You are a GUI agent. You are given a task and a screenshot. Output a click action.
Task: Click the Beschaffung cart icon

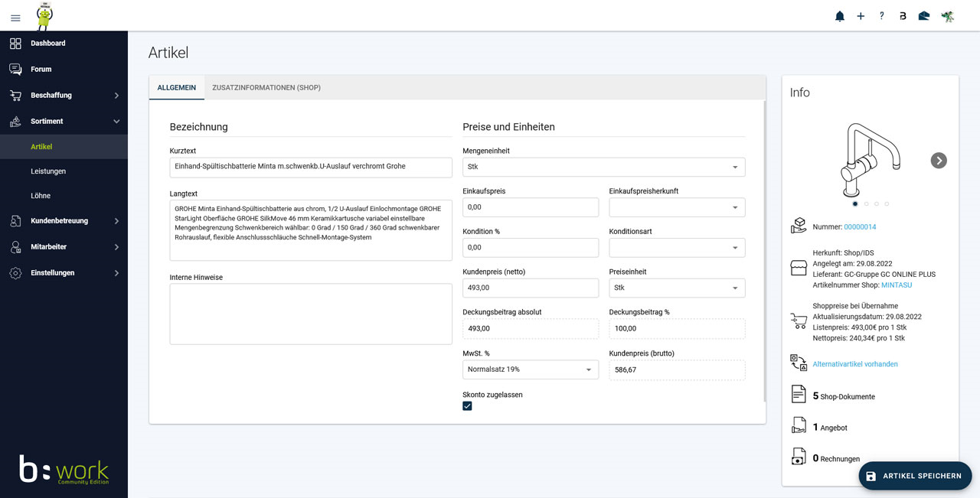15,96
